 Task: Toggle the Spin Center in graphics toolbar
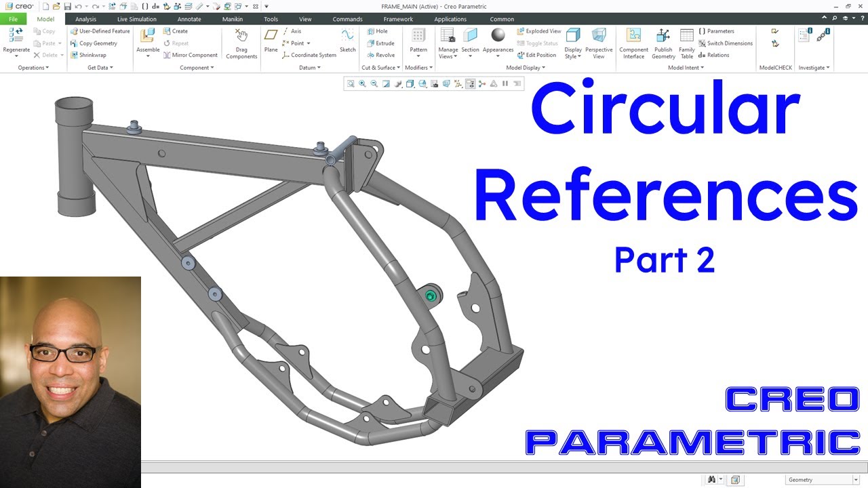point(481,84)
